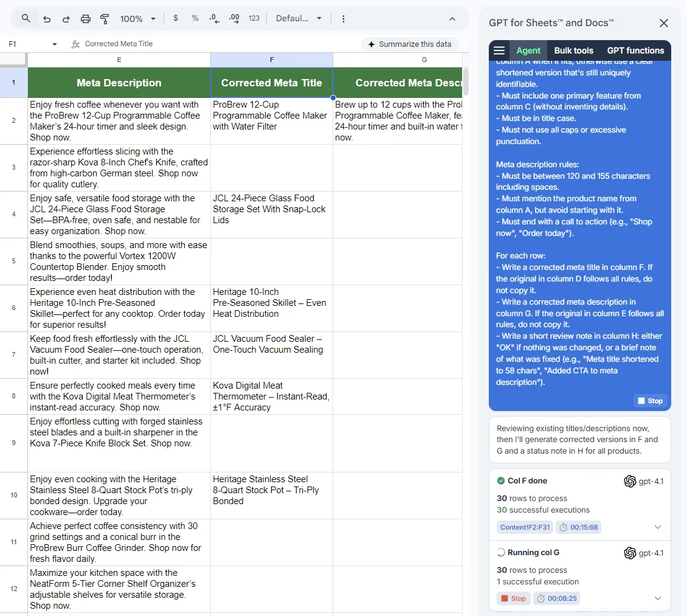Screen dimensions: 687x616
Task: Switch to the Bulk tools tab
Action: (x=573, y=50)
